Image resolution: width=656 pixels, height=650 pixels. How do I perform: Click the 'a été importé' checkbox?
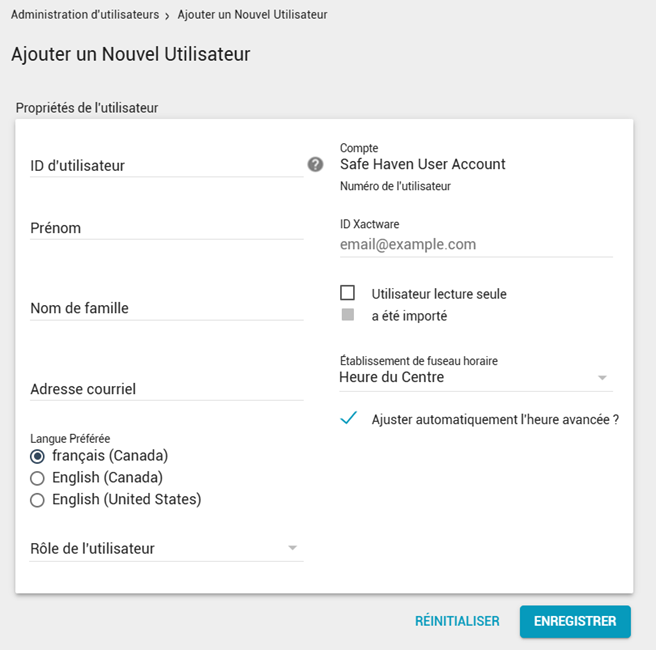pos(348,315)
